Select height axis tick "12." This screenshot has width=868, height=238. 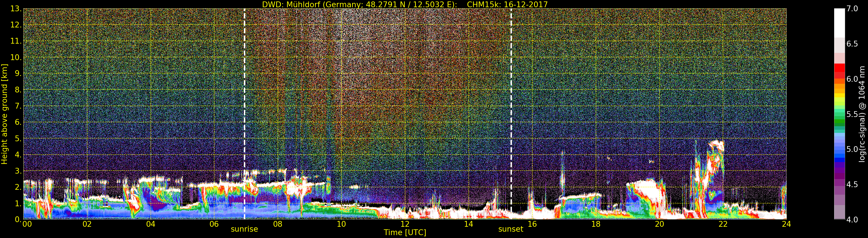pyautogui.click(x=16, y=25)
